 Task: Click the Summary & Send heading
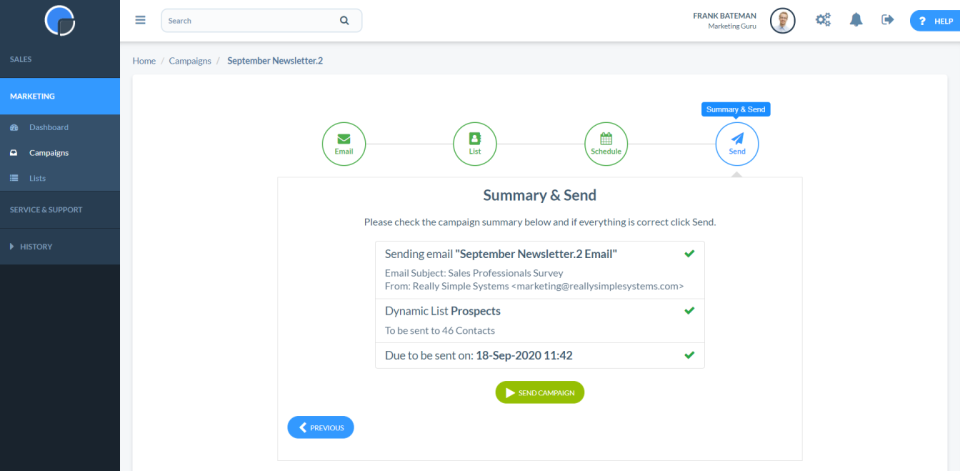tap(539, 195)
